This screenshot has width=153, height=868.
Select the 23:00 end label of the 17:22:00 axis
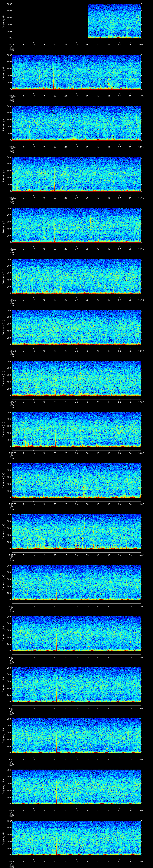pos(141,708)
